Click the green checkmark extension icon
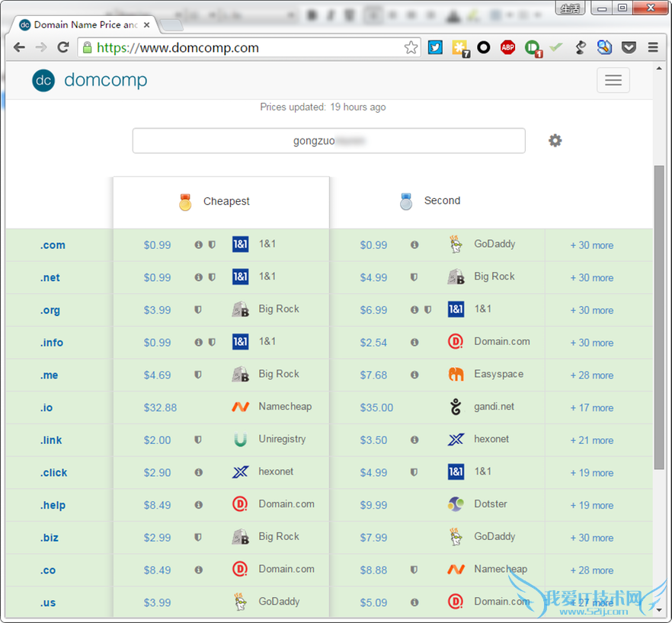This screenshot has width=672, height=623. (x=556, y=47)
